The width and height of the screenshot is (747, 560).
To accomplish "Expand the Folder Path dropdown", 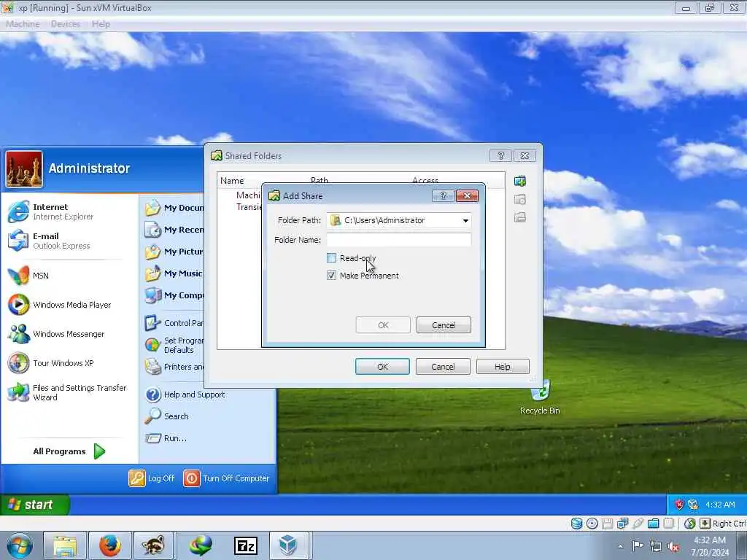I will point(465,220).
